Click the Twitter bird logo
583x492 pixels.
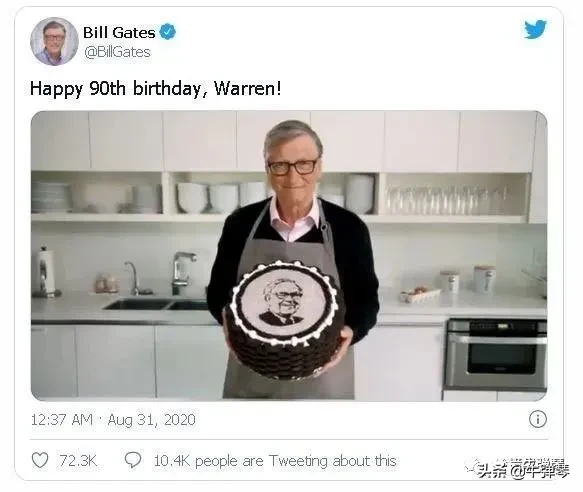[x=535, y=29]
